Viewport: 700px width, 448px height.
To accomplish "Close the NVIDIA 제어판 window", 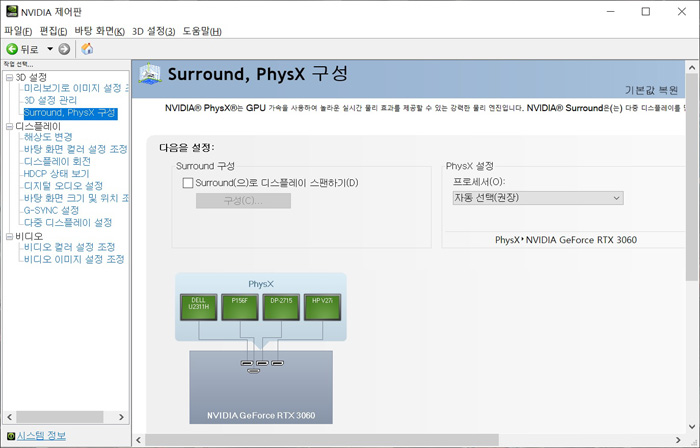I will click(x=682, y=12).
